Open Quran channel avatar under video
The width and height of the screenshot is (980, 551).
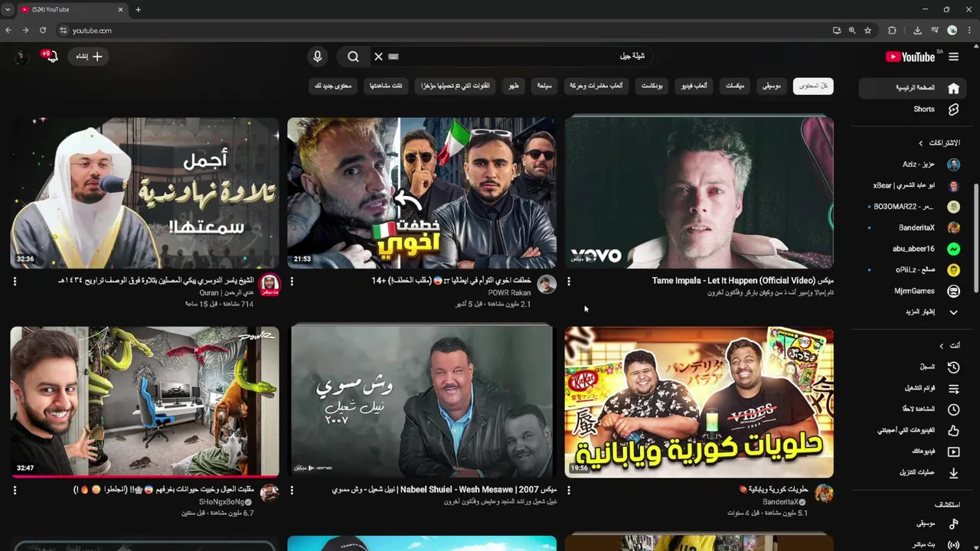coord(269,285)
